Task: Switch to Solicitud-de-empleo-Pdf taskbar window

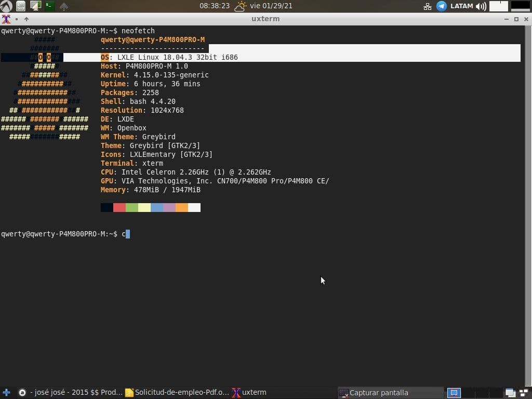Action: [177, 393]
